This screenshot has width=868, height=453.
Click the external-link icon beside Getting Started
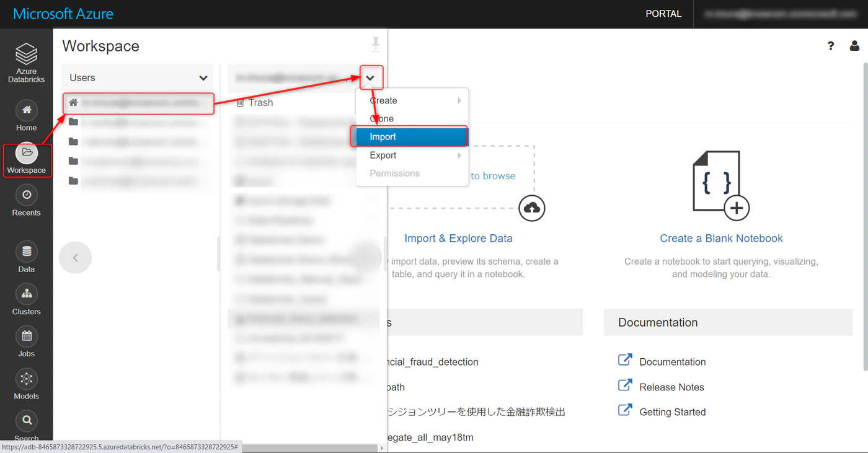tap(625, 410)
